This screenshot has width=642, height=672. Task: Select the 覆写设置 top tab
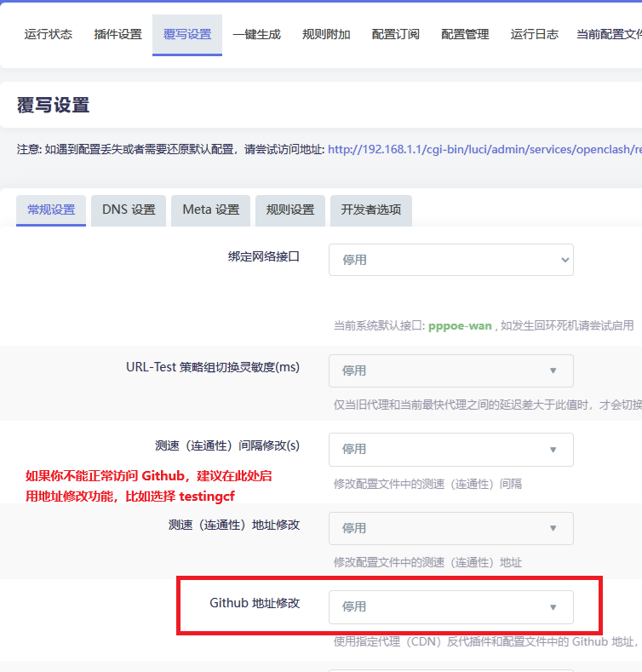187,35
